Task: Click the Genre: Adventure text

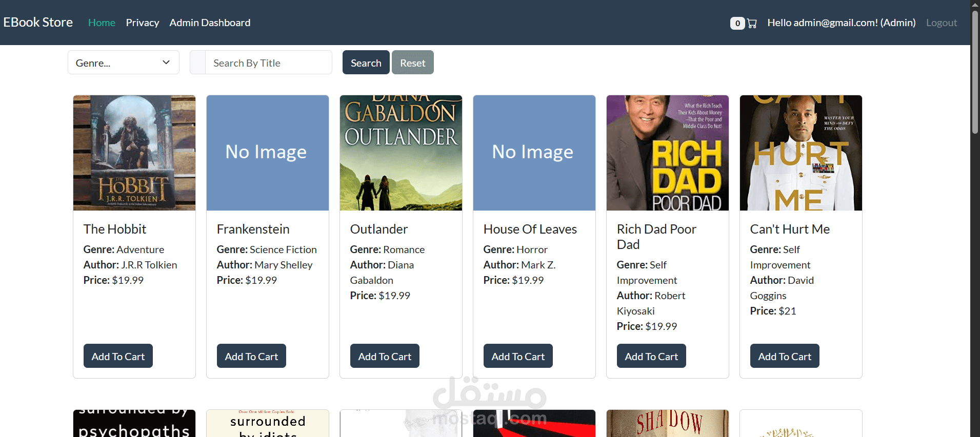Action: [124, 249]
